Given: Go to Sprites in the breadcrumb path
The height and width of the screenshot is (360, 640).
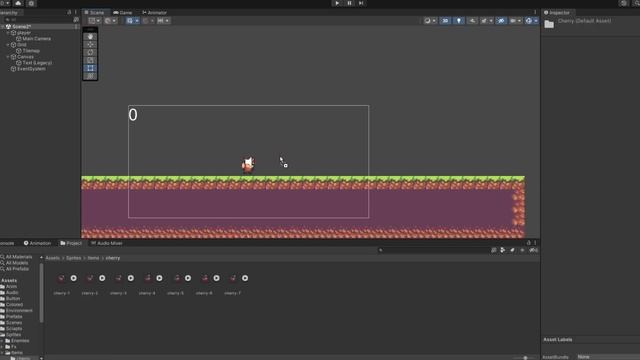Looking at the screenshot, I should (x=73, y=258).
